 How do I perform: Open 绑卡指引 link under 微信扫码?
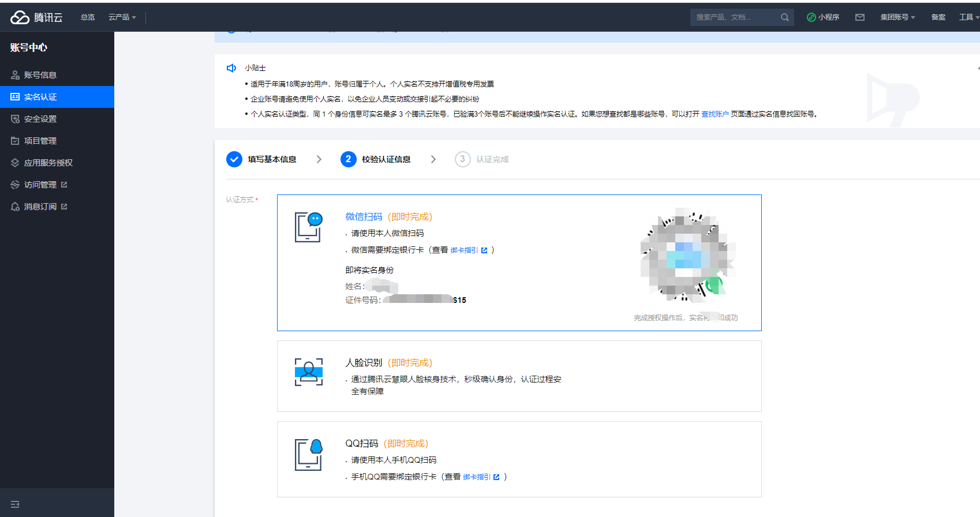tap(464, 250)
